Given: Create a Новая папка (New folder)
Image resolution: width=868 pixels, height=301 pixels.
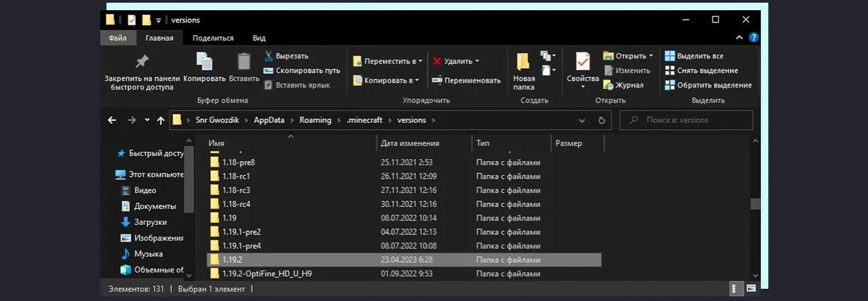Looking at the screenshot, I should (523, 71).
